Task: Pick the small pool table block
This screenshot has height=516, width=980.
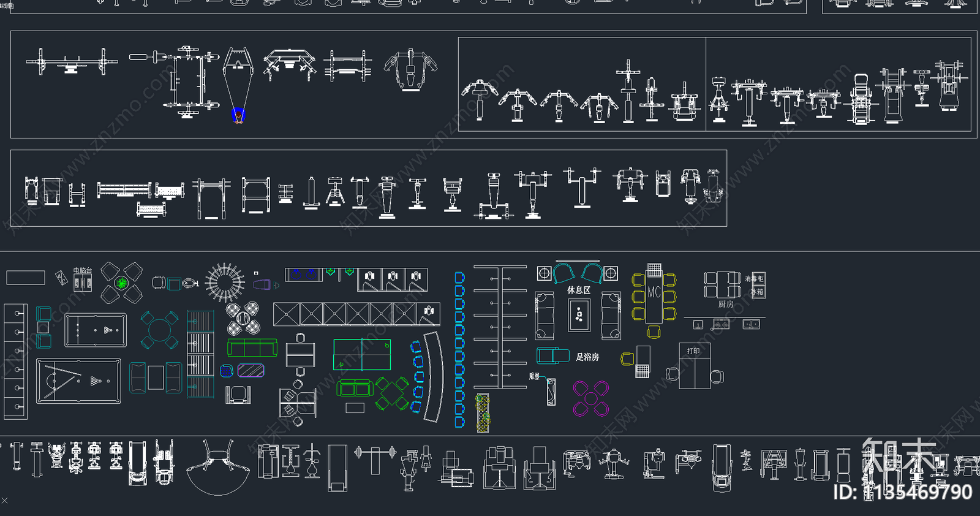Action: (96, 330)
